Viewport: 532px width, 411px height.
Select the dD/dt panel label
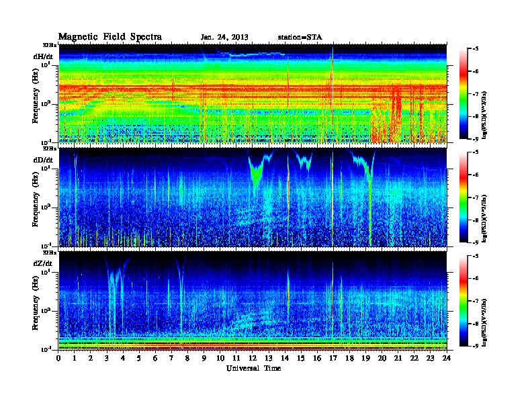(43, 160)
